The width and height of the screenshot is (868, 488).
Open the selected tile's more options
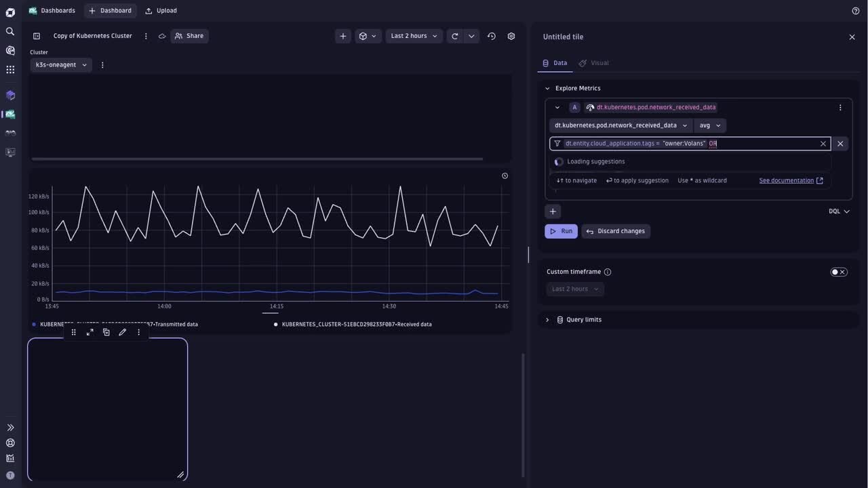tap(139, 332)
